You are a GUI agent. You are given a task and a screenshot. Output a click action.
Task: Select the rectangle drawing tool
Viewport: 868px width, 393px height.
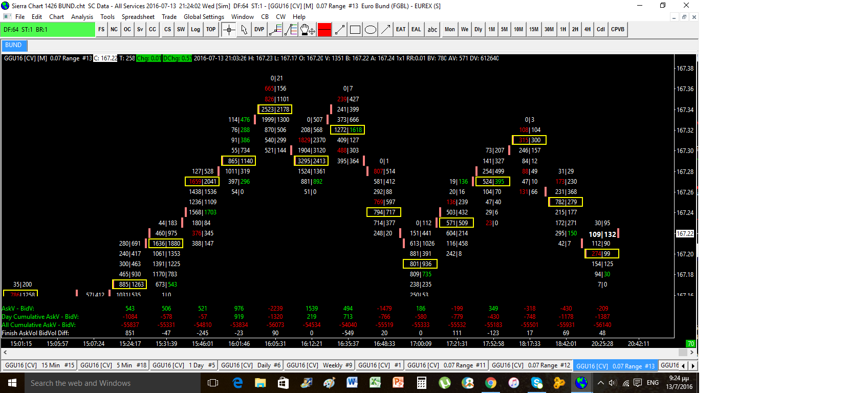click(355, 30)
